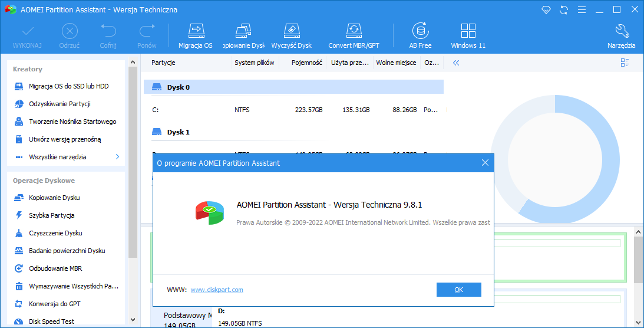Image resolution: width=644 pixels, height=328 pixels.
Task: Collapse columns with the double chevron
Action: [456, 63]
